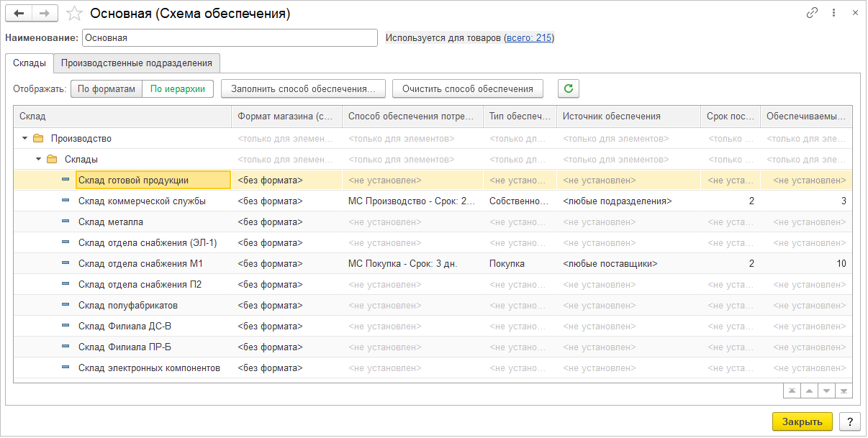The image size is (868, 438).
Task: Click Заполнить способ обеспечения button
Action: pos(303,88)
